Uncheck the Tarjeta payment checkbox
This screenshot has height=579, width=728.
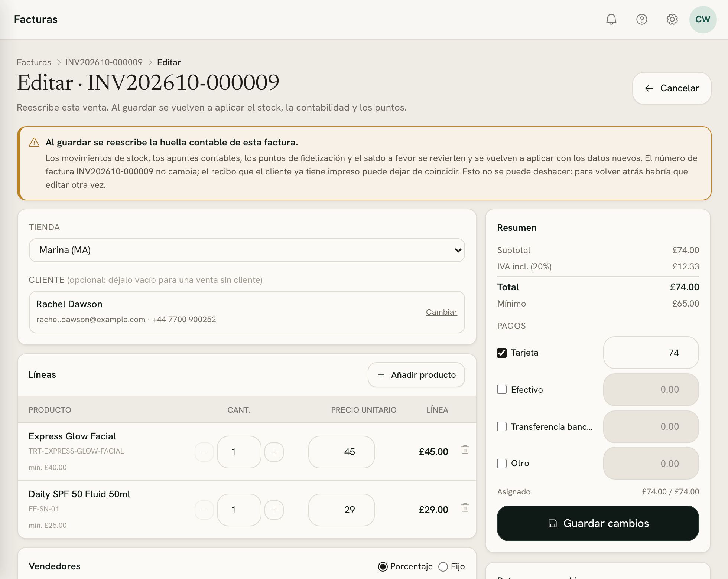(x=502, y=353)
